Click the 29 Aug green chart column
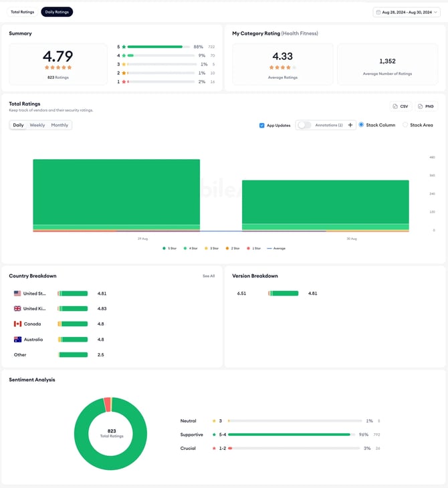The image size is (448, 488). coord(116,192)
